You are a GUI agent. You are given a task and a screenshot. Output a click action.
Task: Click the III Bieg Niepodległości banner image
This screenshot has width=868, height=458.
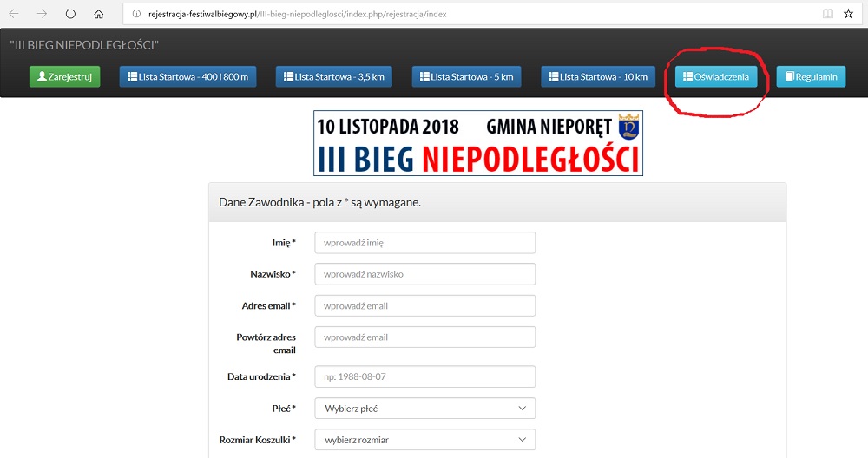pos(477,143)
